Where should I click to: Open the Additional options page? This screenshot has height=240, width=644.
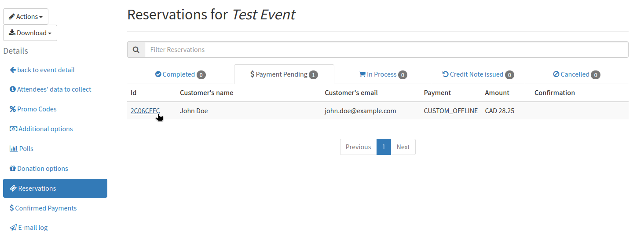tap(41, 129)
